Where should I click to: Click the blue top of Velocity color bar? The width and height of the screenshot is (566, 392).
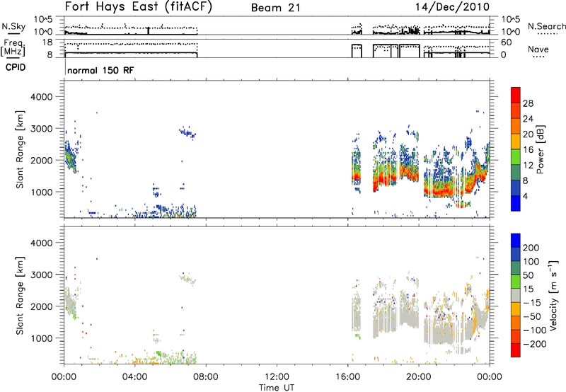516,240
